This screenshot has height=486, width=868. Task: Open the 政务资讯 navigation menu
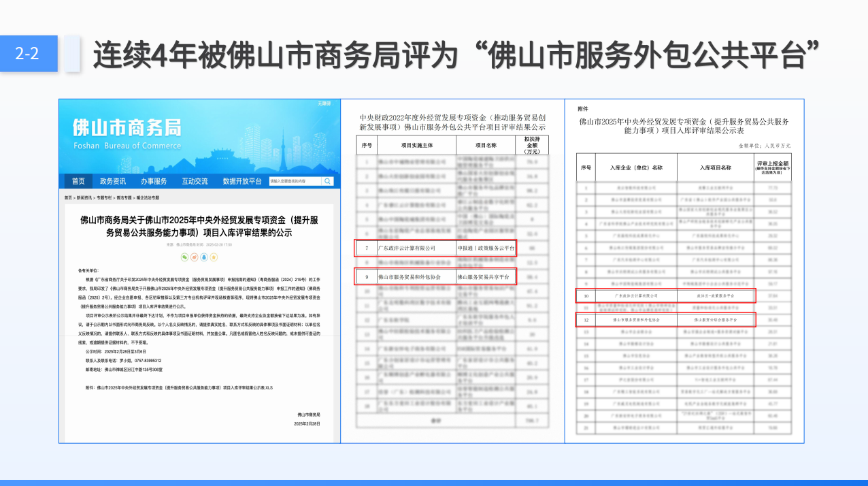click(x=113, y=181)
